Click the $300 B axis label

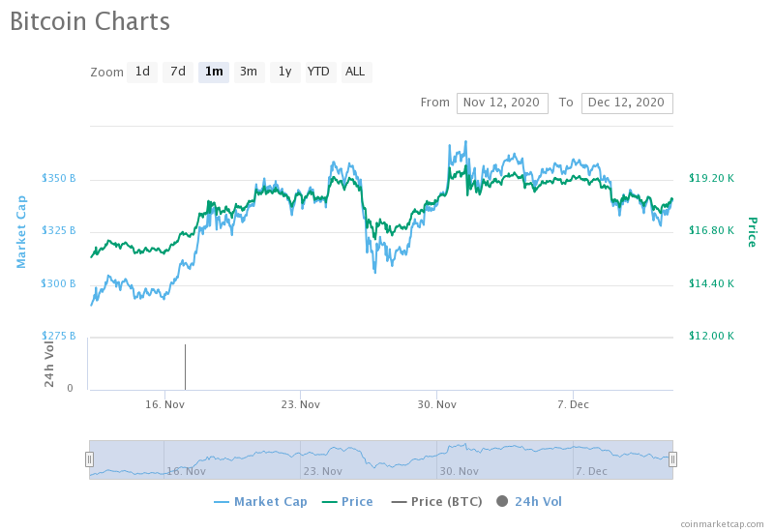[58, 283]
